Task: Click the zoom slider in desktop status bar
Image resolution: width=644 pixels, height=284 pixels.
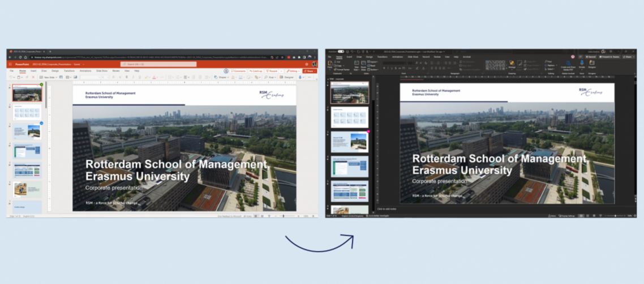Action: tap(615, 215)
